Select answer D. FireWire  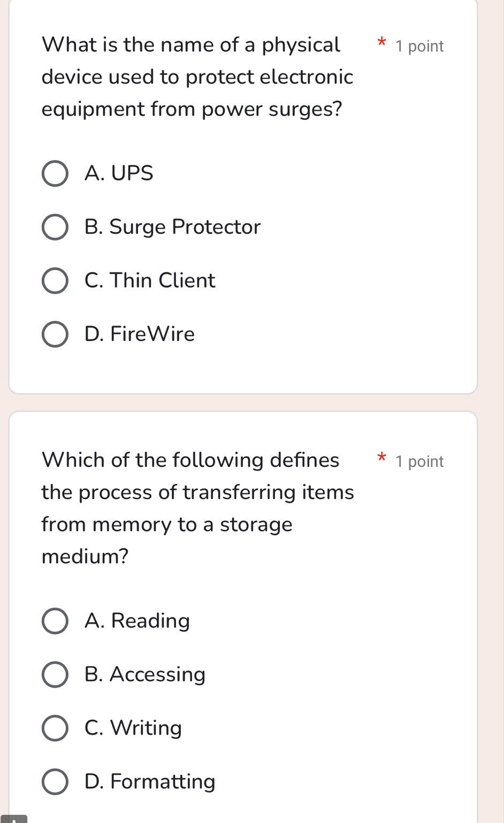tap(55, 334)
